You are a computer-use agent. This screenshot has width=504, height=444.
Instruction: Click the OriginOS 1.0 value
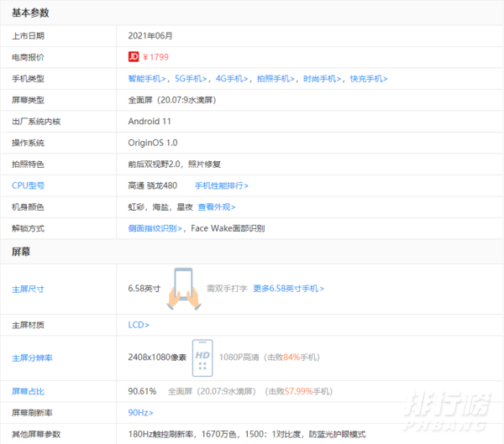tap(153, 143)
